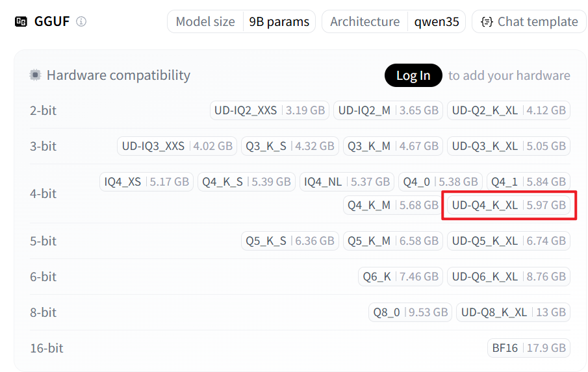Select the Q5_K_S 6.36 GB quantization
This screenshot has width=588, height=372.
(x=289, y=241)
